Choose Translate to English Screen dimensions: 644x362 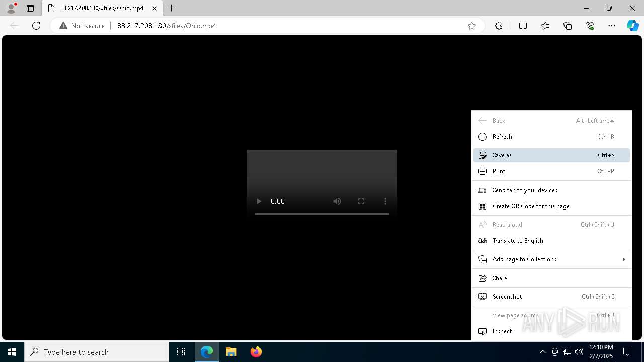pyautogui.click(x=551, y=241)
